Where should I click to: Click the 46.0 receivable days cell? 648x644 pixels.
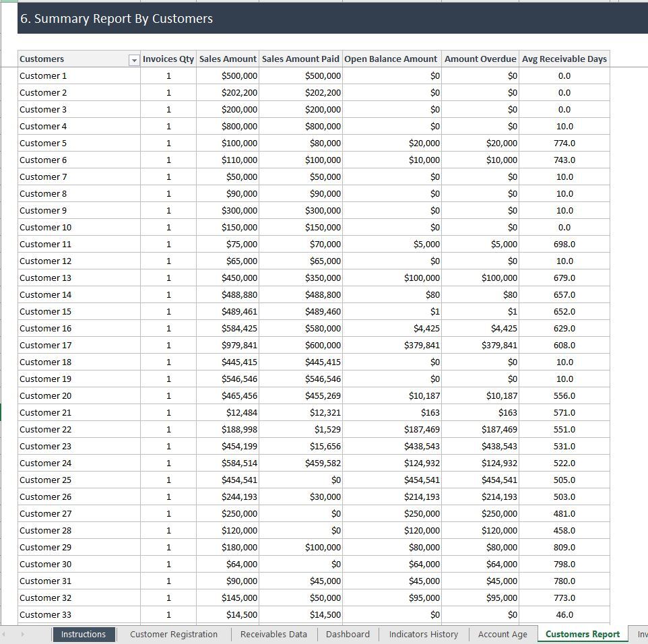[564, 614]
